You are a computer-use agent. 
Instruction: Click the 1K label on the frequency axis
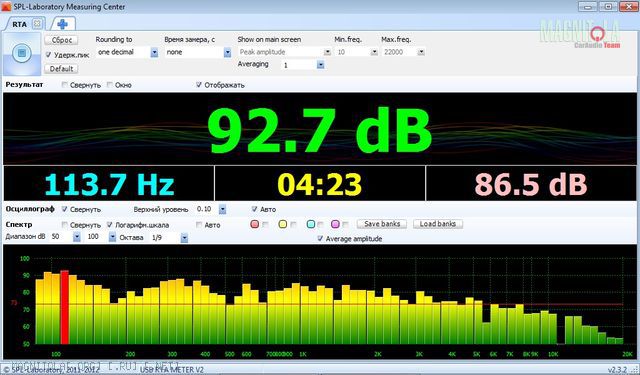pyautogui.click(x=302, y=354)
